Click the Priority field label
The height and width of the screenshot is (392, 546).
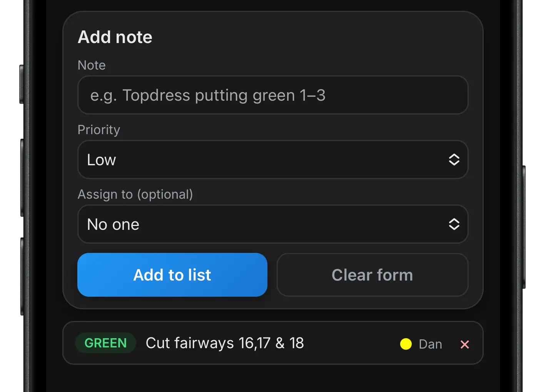99,130
